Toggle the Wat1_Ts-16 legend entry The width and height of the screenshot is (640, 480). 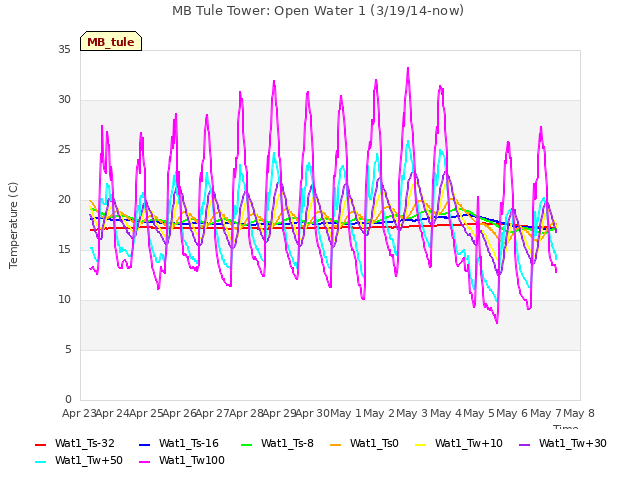click(179, 444)
